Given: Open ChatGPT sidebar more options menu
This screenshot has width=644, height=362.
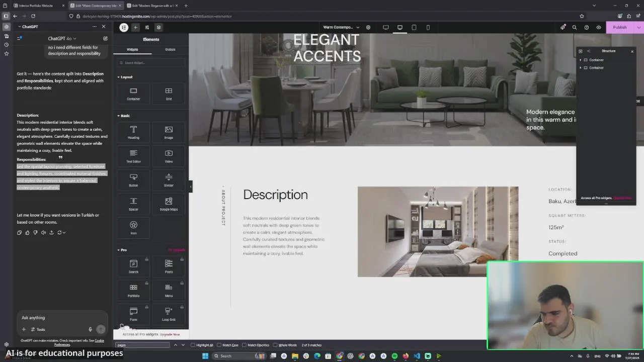Looking at the screenshot, I should tap(94, 27).
